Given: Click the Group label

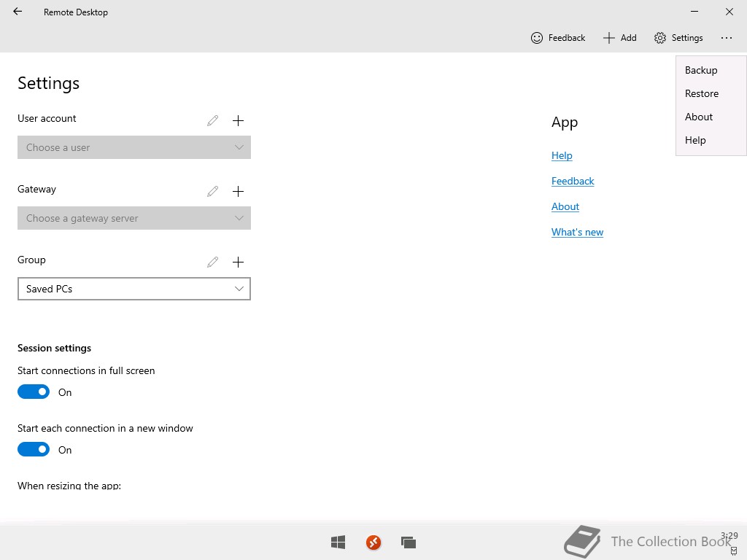Looking at the screenshot, I should click(x=31, y=260).
